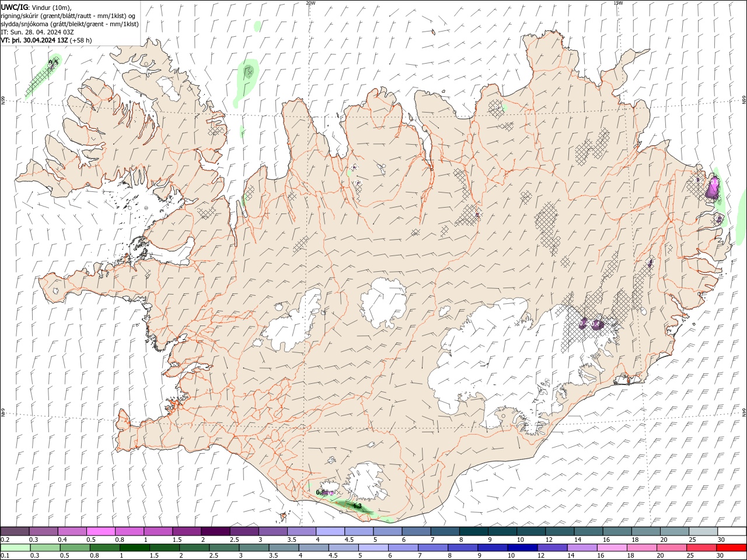The image size is (747, 560).
Task: Click the 'slydda/snjókoma' legend description line
Action: 70,24
